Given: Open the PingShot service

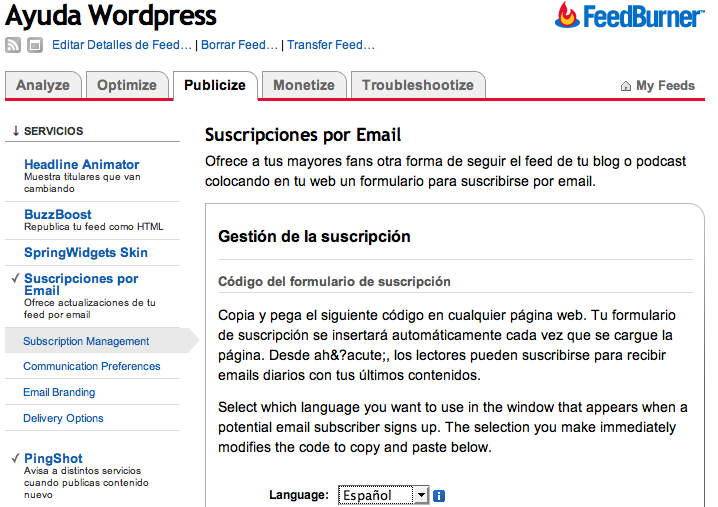Looking at the screenshot, I should 53,458.
